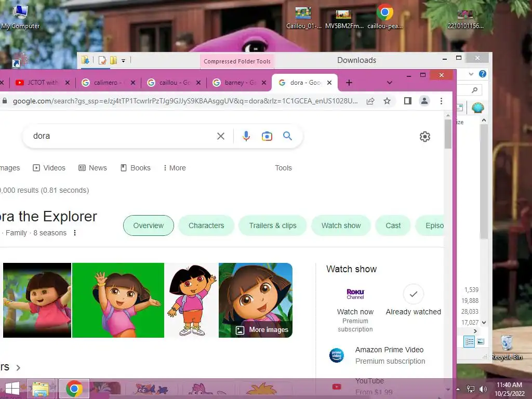This screenshot has height=399, width=532.
Task: Select Trailers & clips chip
Action: click(273, 225)
